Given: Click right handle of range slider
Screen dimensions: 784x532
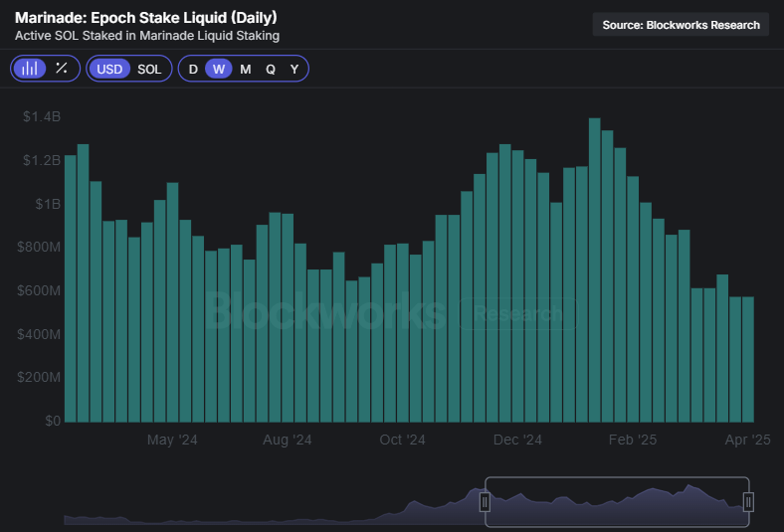Looking at the screenshot, I should 748,502.
